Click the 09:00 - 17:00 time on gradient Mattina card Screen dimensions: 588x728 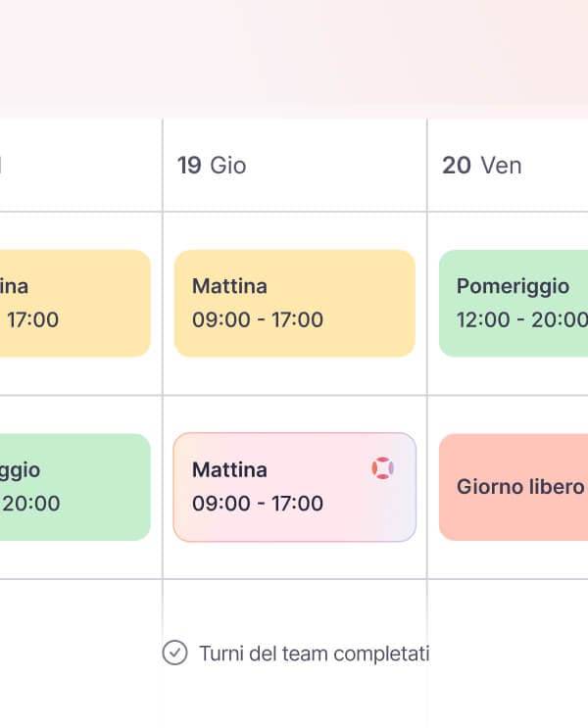(258, 504)
